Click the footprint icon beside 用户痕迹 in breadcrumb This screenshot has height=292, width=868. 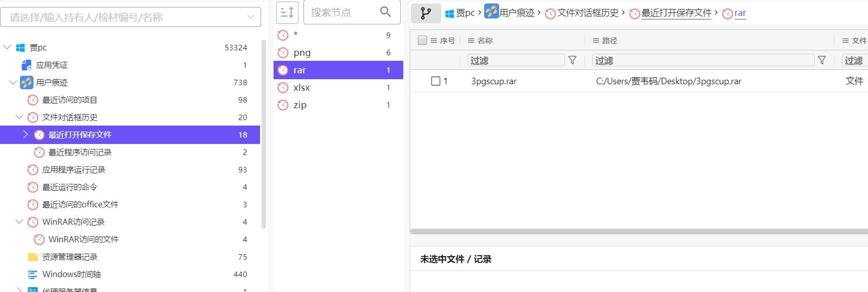[x=491, y=11]
